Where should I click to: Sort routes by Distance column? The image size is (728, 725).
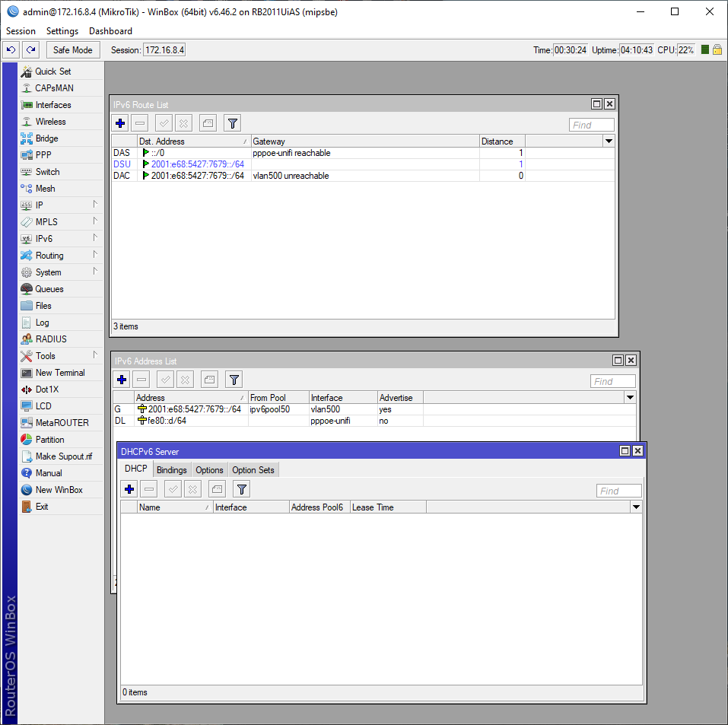[502, 142]
